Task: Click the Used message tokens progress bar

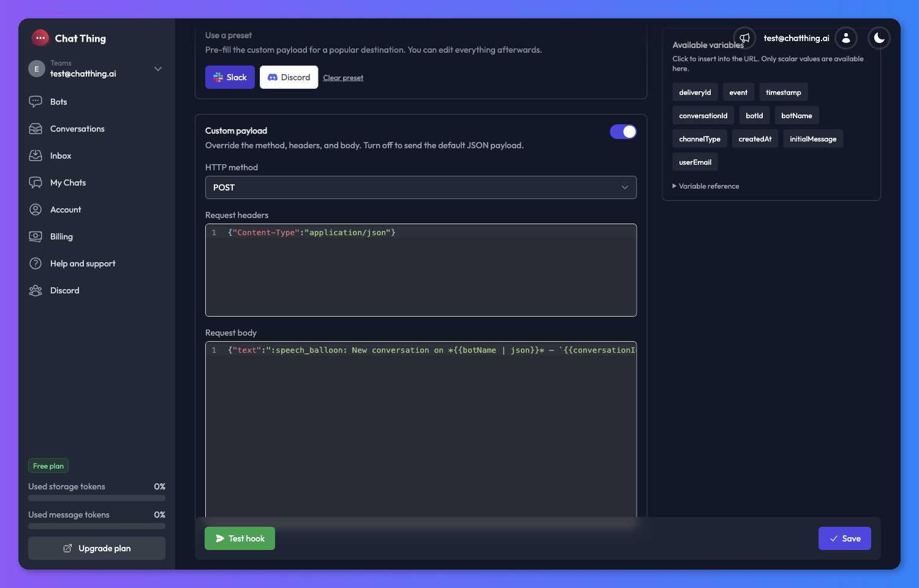Action: point(97,526)
